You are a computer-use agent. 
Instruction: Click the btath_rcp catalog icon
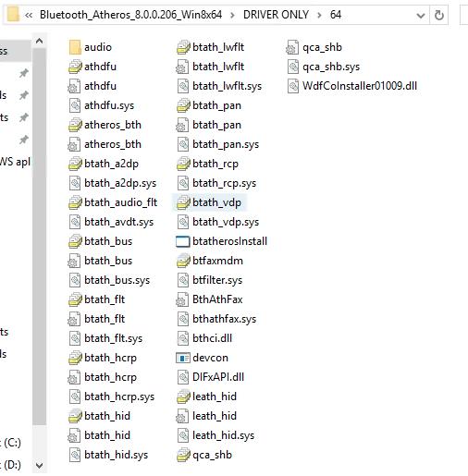tap(183, 164)
